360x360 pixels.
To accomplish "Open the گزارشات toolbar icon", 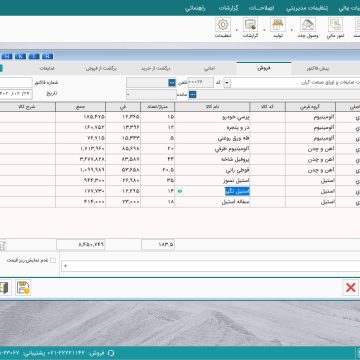I will [250, 25].
